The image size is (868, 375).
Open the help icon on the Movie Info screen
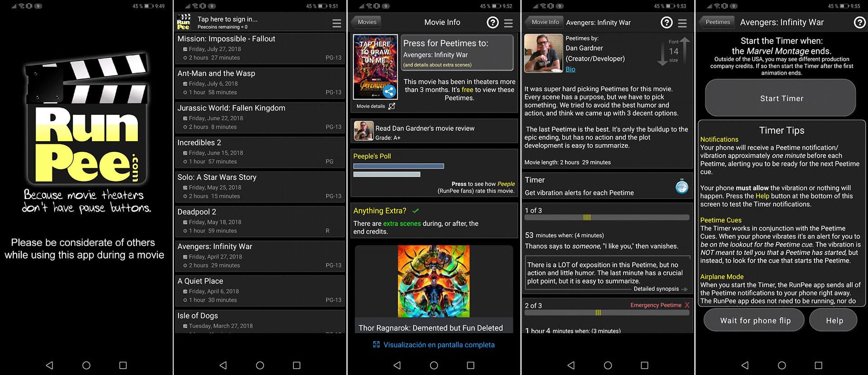(493, 23)
